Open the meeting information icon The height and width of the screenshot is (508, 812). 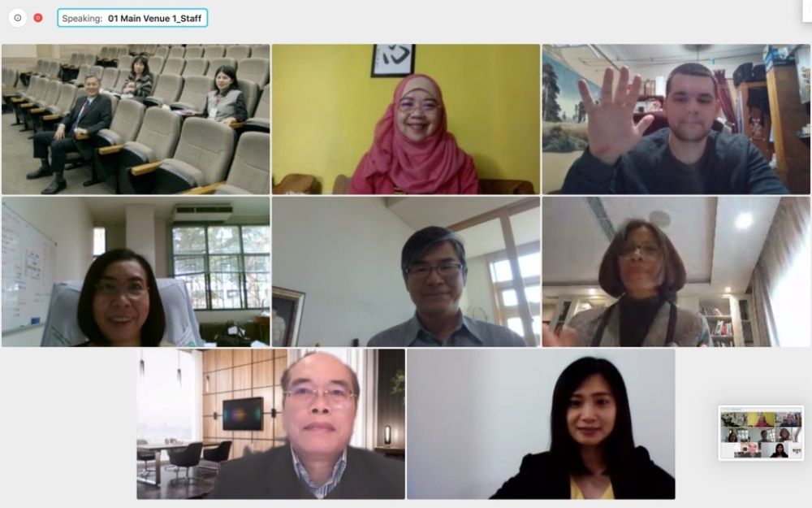point(18,18)
